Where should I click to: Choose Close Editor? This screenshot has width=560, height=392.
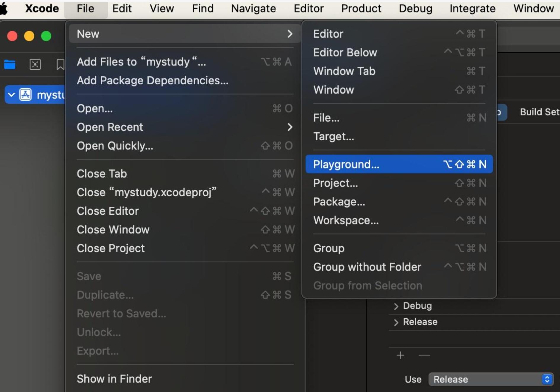coord(185,211)
